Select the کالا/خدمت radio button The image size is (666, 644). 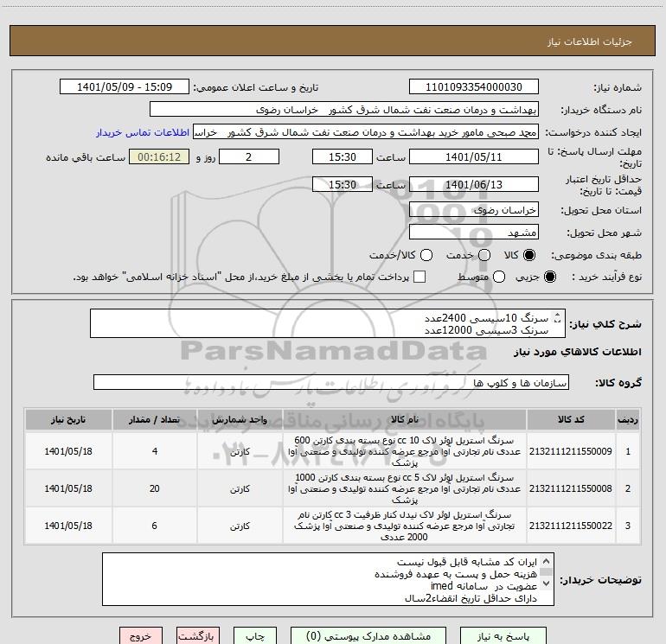click(426, 255)
